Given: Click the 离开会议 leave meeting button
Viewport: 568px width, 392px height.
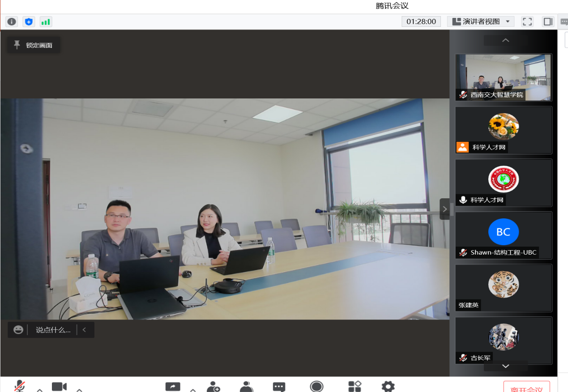Looking at the screenshot, I should 526,388.
